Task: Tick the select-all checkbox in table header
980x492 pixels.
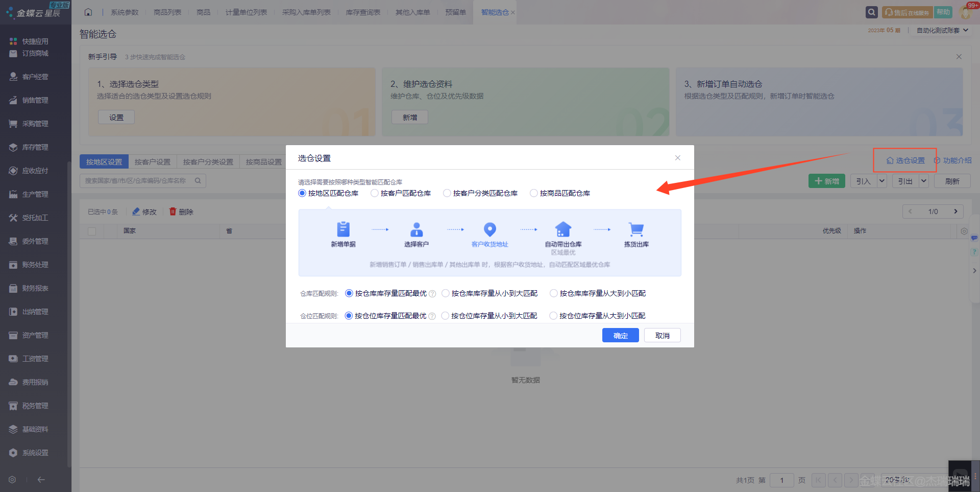Action: pyautogui.click(x=92, y=231)
